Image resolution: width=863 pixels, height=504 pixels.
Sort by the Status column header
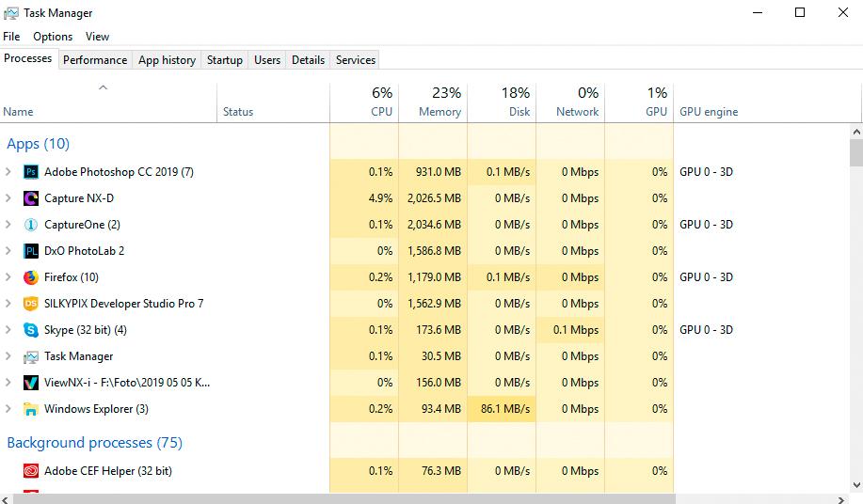pos(274,102)
